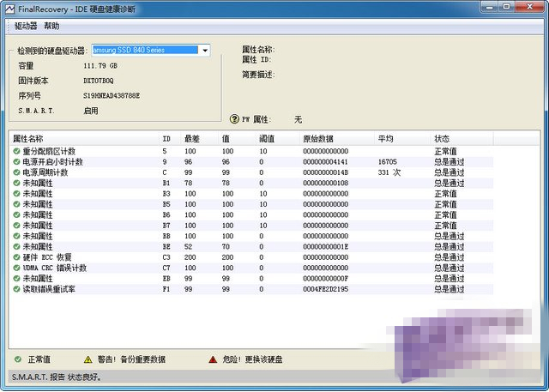The height and width of the screenshot is (392, 549).
Task: Click the ID cell BE
Action: click(166, 247)
